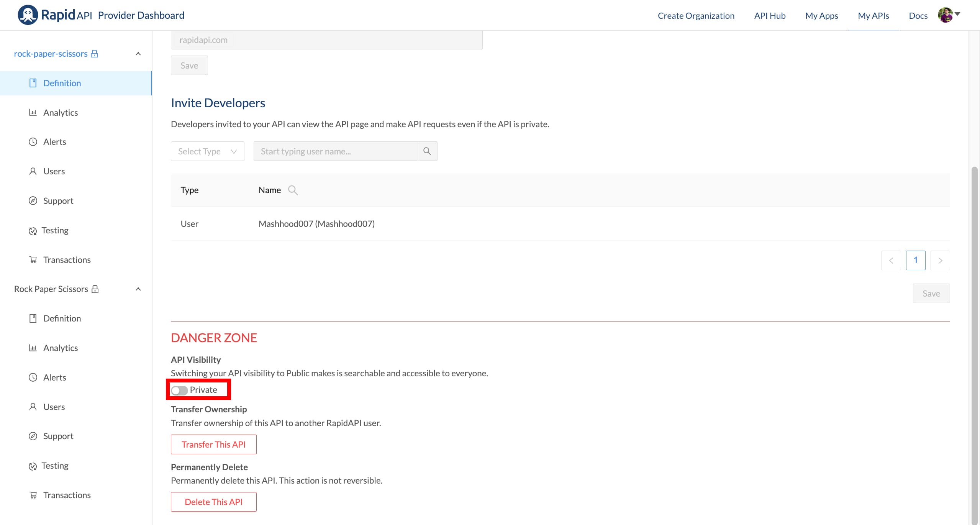Click the Definition book icon under rock-paper-scissors
Viewport: 980px width, 525px height.
point(33,83)
